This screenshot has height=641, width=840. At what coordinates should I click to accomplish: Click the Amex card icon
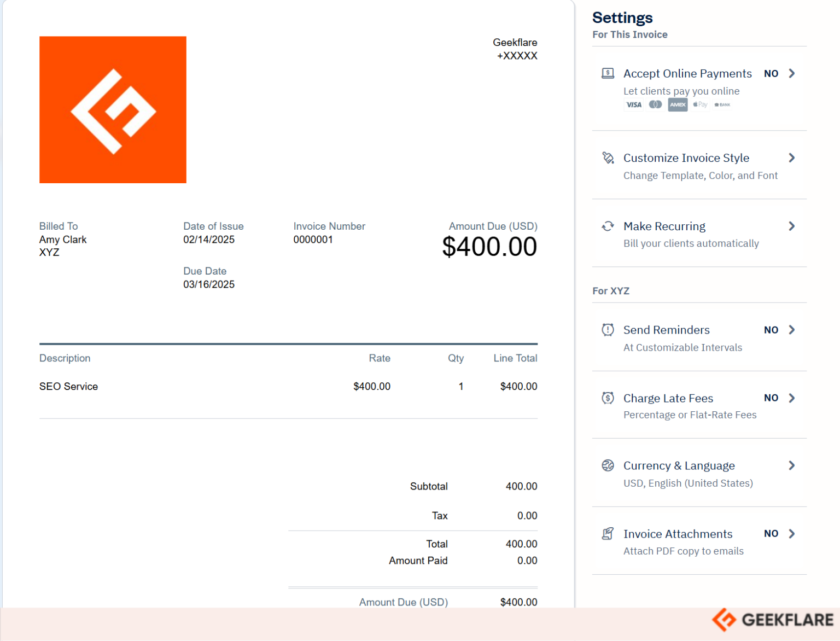678,104
